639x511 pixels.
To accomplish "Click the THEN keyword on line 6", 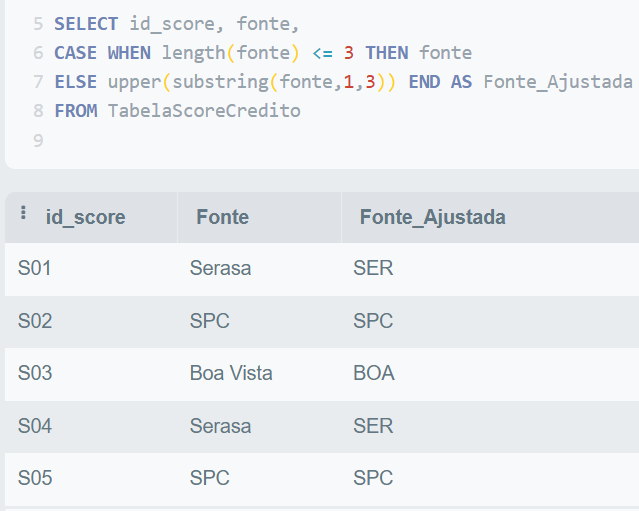I will point(387,53).
